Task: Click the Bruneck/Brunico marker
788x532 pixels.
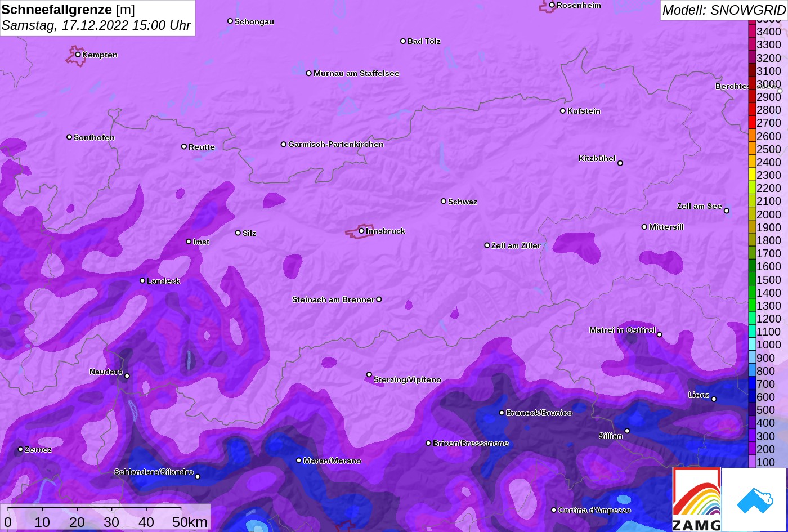Action: coord(502,413)
